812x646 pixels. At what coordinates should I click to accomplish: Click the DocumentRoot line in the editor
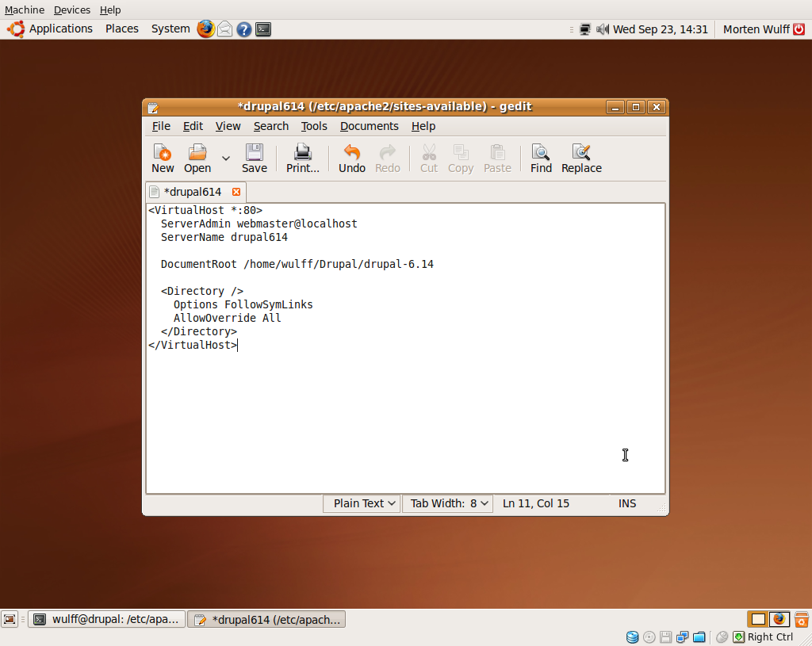pos(297,264)
